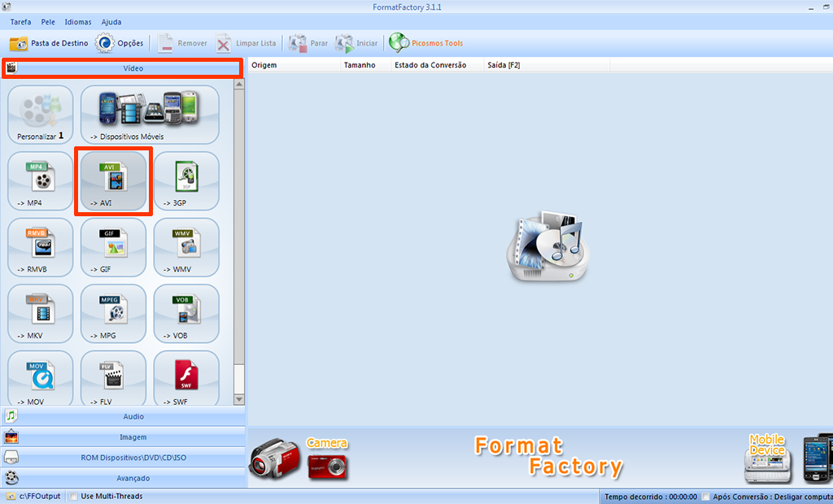Convert to MKV format

click(41, 314)
